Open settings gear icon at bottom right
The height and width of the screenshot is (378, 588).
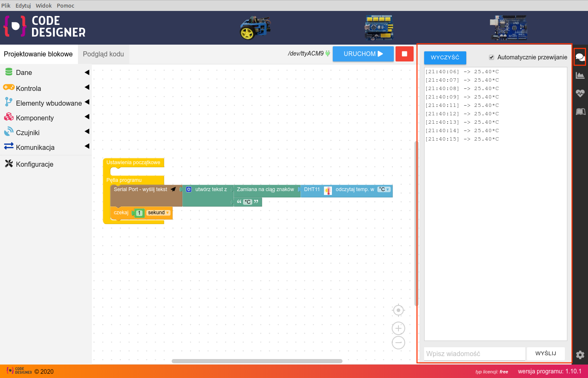tap(580, 355)
